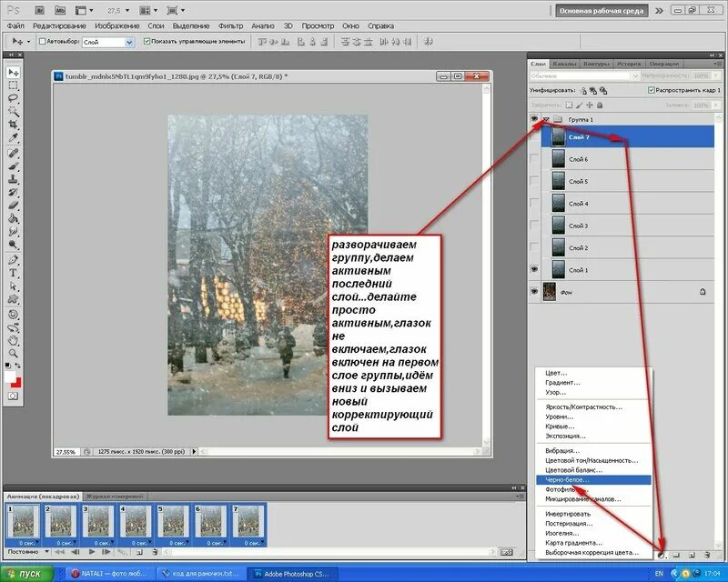Select the History Brush tool

(x=13, y=192)
